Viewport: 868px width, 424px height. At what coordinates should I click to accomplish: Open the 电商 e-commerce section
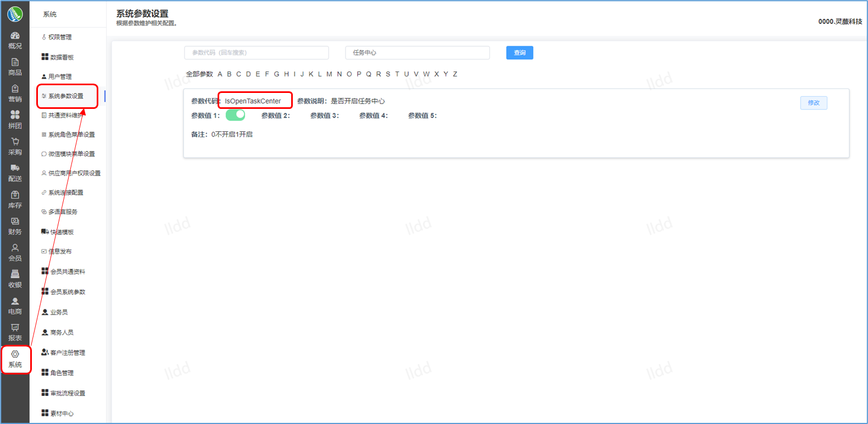(x=15, y=306)
